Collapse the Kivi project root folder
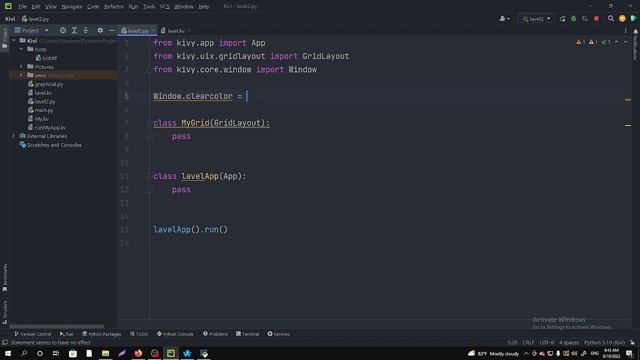 point(14,40)
